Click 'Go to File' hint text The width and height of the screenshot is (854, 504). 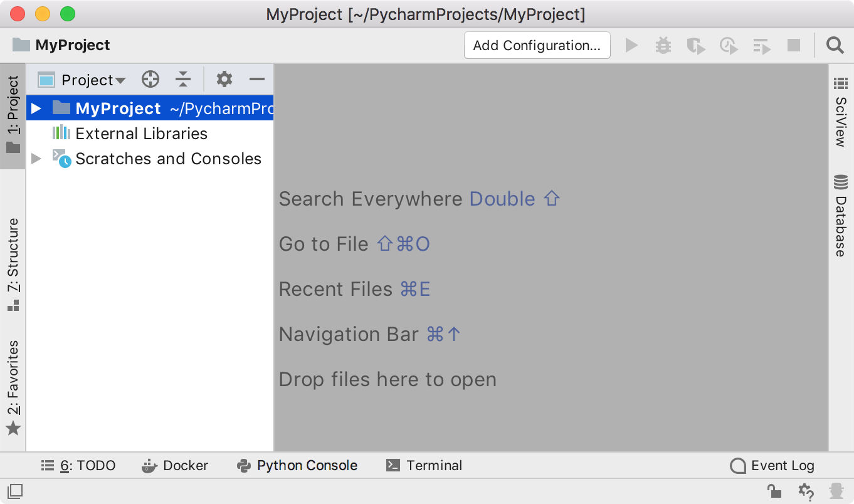(324, 244)
